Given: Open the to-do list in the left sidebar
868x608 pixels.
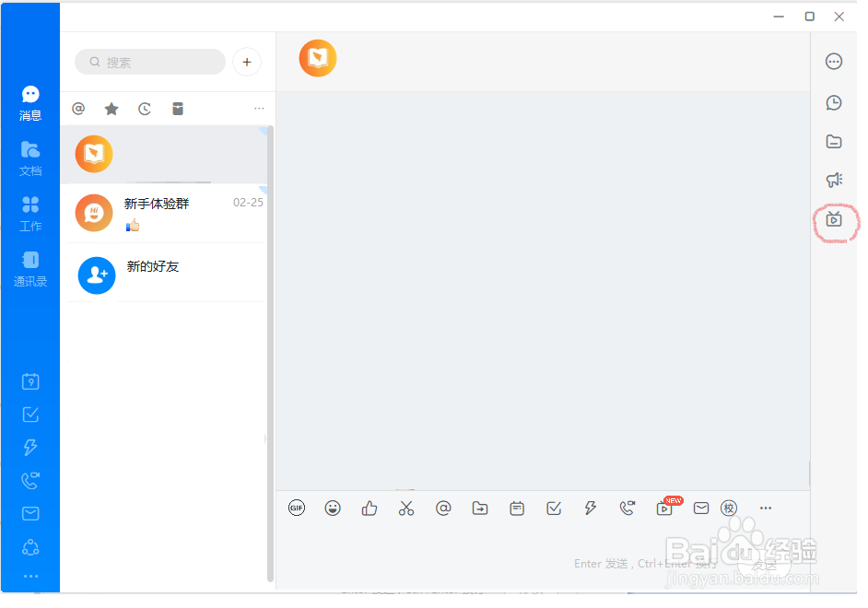Looking at the screenshot, I should [x=30, y=414].
